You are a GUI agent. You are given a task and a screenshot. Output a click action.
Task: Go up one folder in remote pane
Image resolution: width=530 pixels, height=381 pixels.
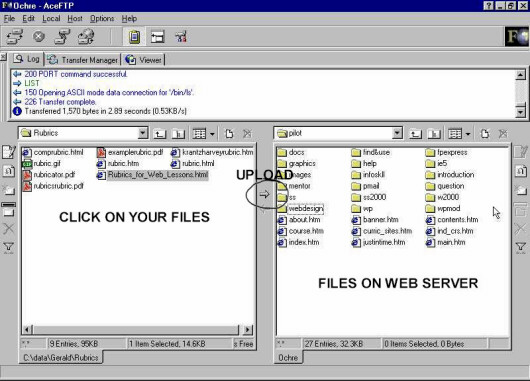click(x=415, y=134)
